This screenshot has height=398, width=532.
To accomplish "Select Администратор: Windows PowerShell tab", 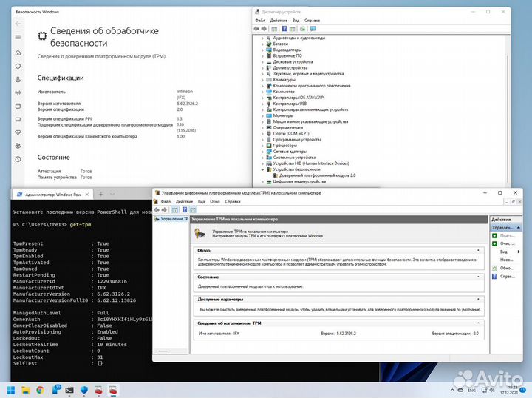I will [52, 195].
